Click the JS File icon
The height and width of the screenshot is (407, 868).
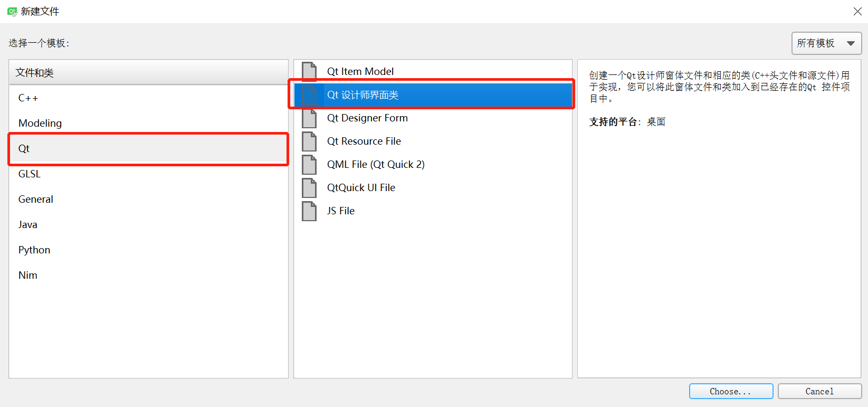click(x=309, y=211)
